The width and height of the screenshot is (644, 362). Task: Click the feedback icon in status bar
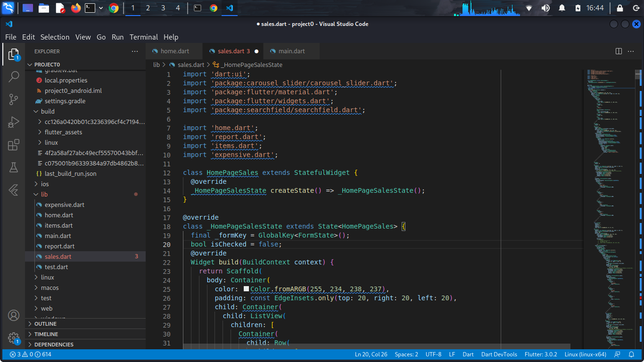pos(617,354)
